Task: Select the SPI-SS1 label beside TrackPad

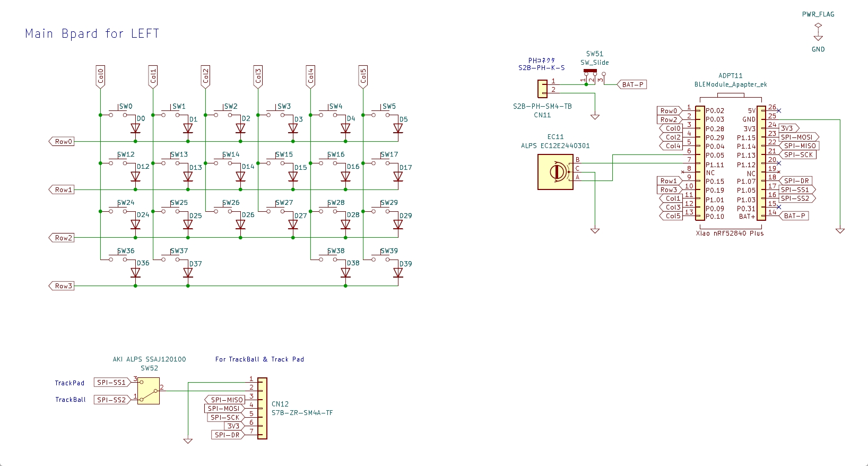Action: 112,382
